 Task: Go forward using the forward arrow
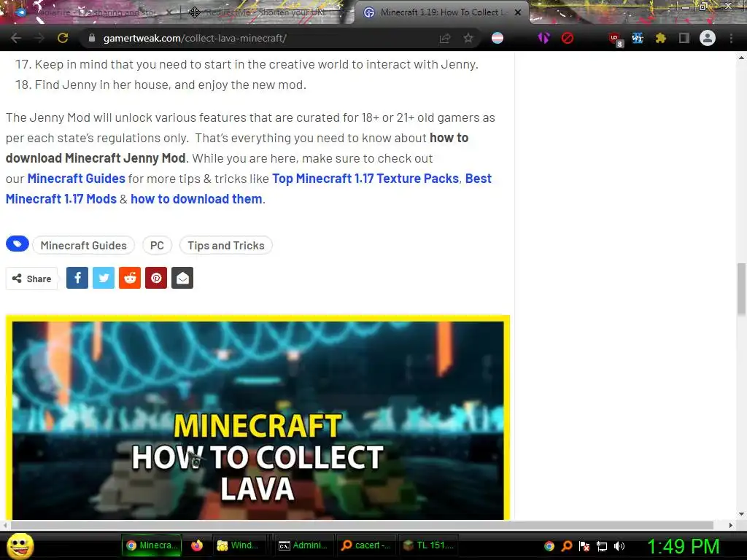tap(39, 38)
